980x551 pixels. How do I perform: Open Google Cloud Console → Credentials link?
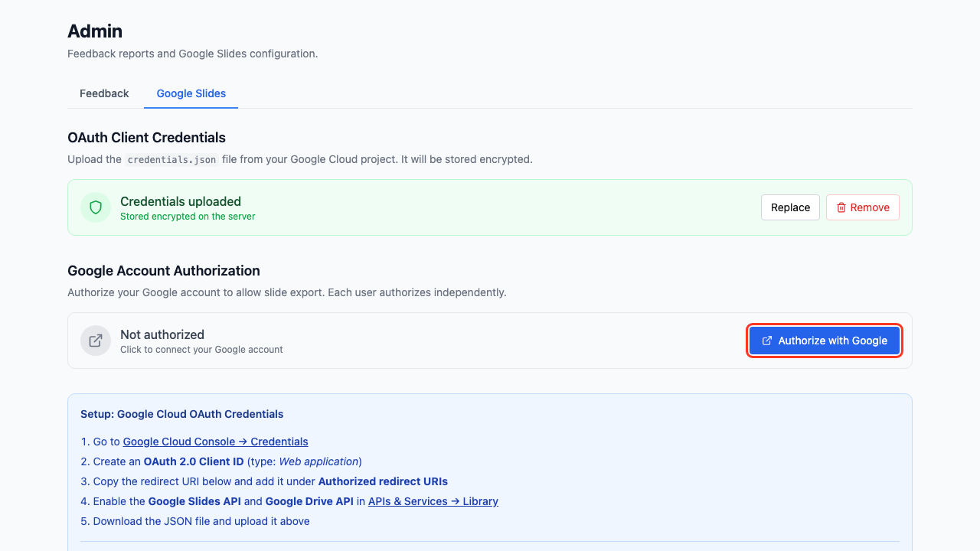tap(215, 442)
